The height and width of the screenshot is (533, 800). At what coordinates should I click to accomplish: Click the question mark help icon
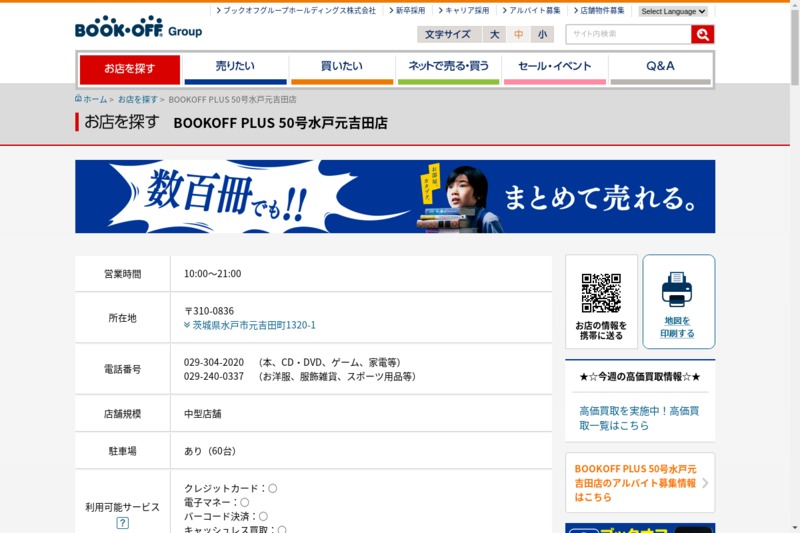point(122,523)
